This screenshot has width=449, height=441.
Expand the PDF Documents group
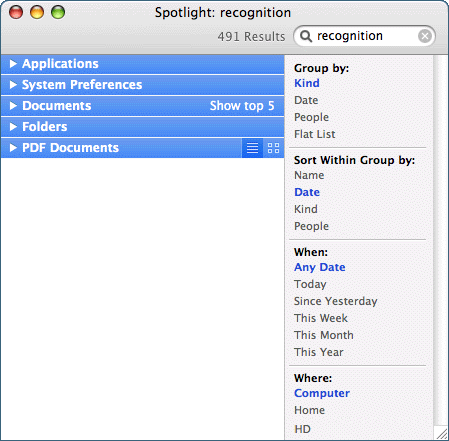13,148
